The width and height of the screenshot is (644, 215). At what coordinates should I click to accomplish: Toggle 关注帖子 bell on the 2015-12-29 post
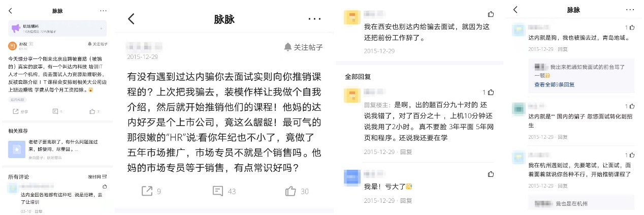[303, 47]
